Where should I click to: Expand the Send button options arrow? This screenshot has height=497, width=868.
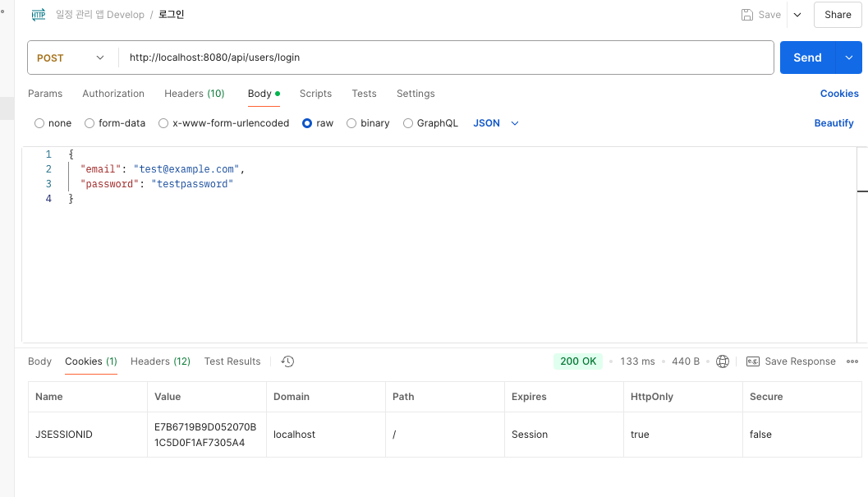tap(848, 58)
